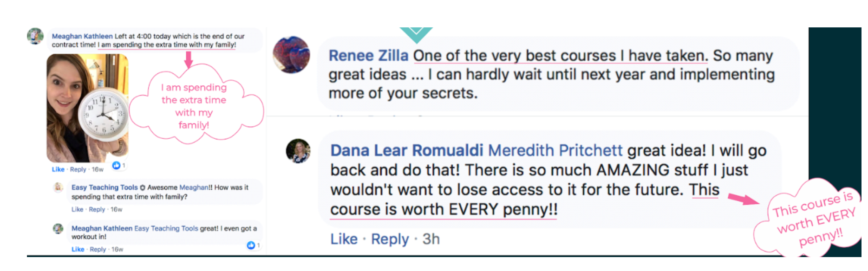Click thumbs-up reaction on workout comment
Viewport: 868px width, 271px height.
click(x=251, y=245)
